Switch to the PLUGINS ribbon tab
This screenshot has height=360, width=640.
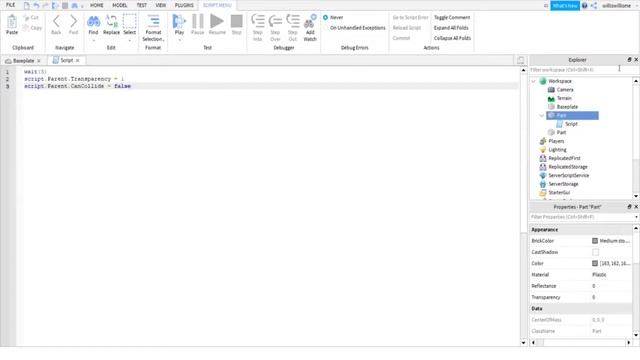click(x=184, y=5)
